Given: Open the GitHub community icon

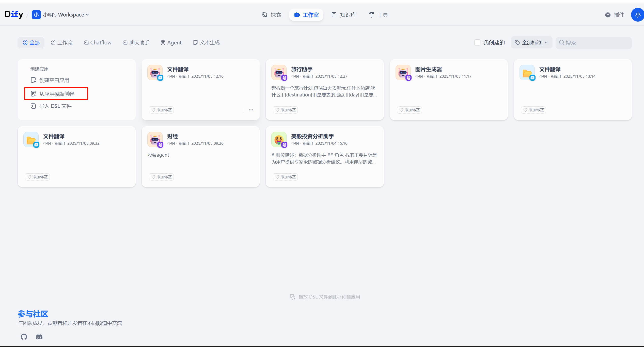Looking at the screenshot, I should tap(24, 337).
